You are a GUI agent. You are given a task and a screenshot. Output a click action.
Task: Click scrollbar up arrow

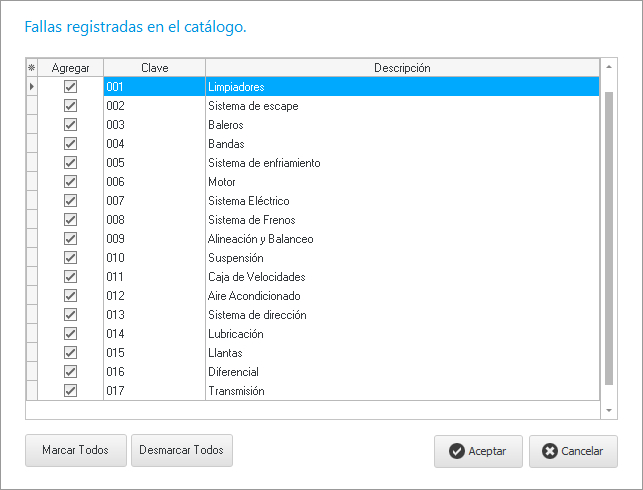[x=609, y=68]
